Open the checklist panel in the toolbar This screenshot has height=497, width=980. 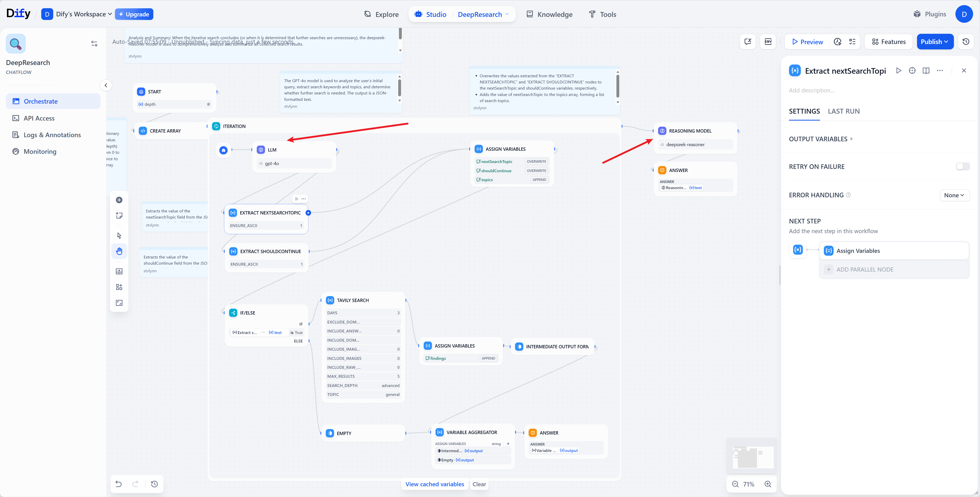[x=852, y=41]
